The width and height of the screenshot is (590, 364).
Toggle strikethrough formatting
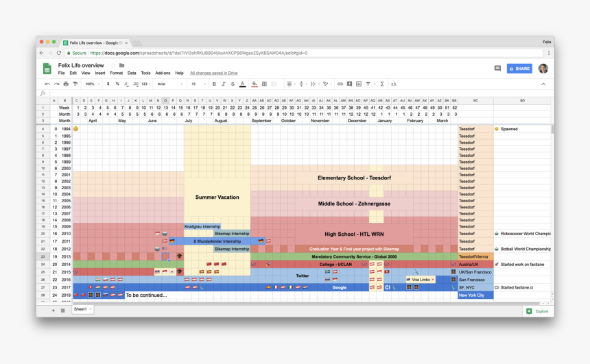(233, 84)
